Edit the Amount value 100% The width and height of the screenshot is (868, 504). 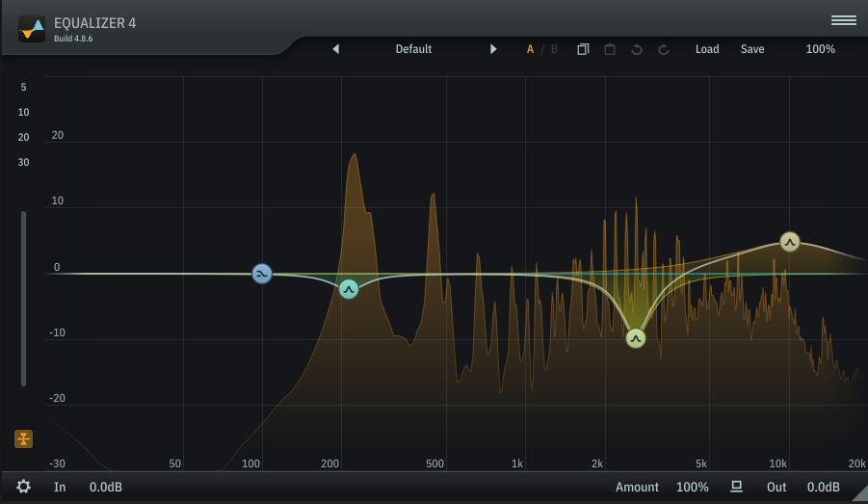tap(692, 488)
